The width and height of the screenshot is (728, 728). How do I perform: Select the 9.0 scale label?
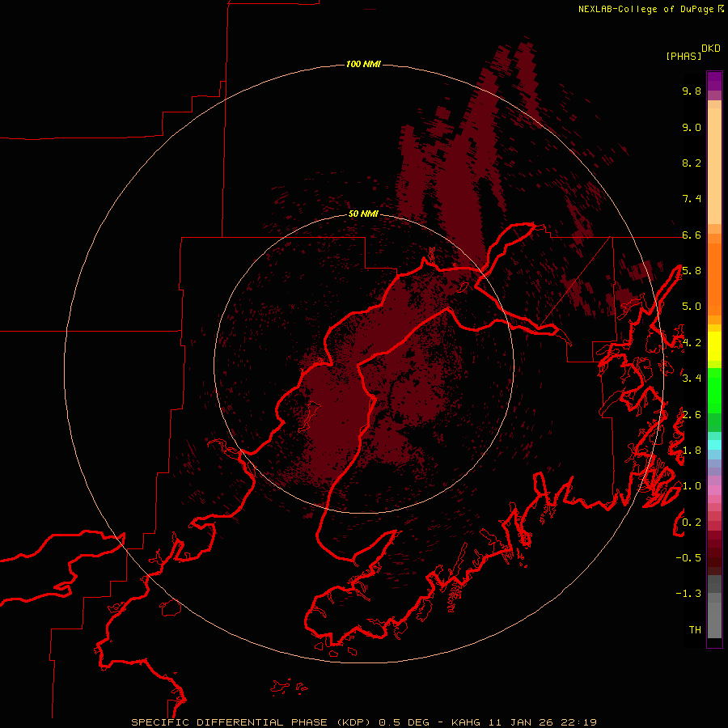pos(692,127)
